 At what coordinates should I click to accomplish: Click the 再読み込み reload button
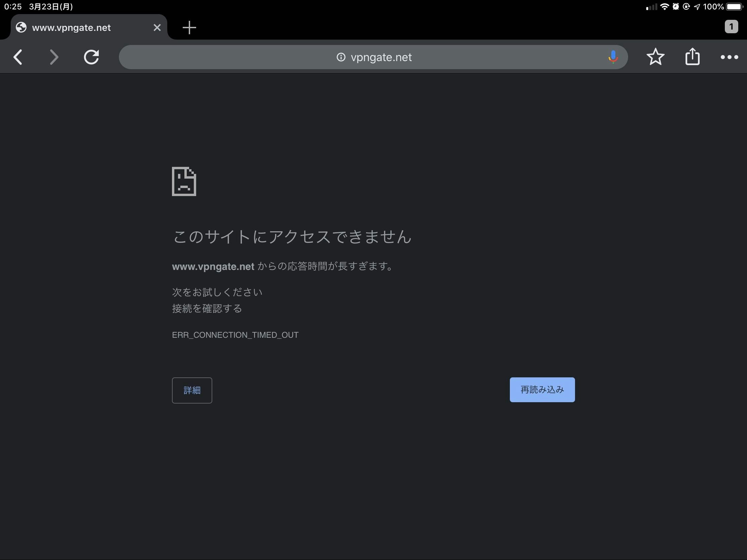[542, 390]
